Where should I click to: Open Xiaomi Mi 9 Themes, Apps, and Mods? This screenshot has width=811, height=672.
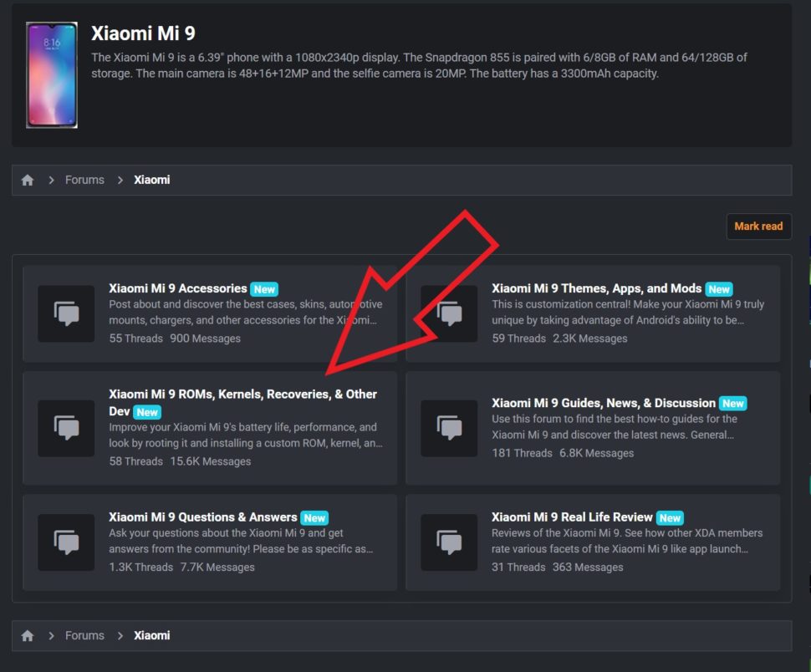tap(596, 288)
